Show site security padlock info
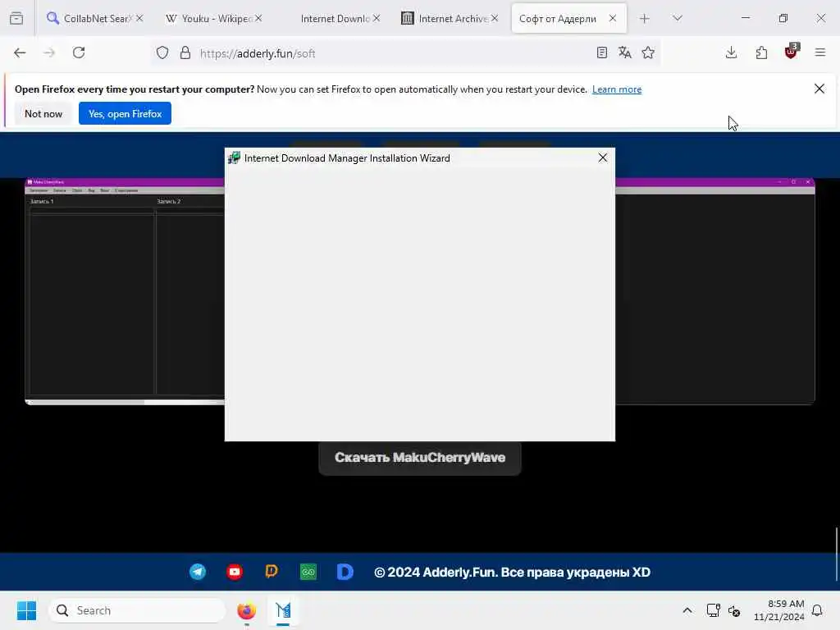This screenshot has width=840, height=630. coord(185,52)
